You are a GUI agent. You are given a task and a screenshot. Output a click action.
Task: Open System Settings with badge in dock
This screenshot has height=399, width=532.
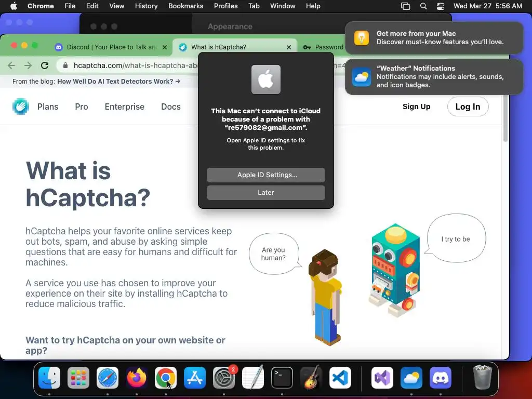224,378
